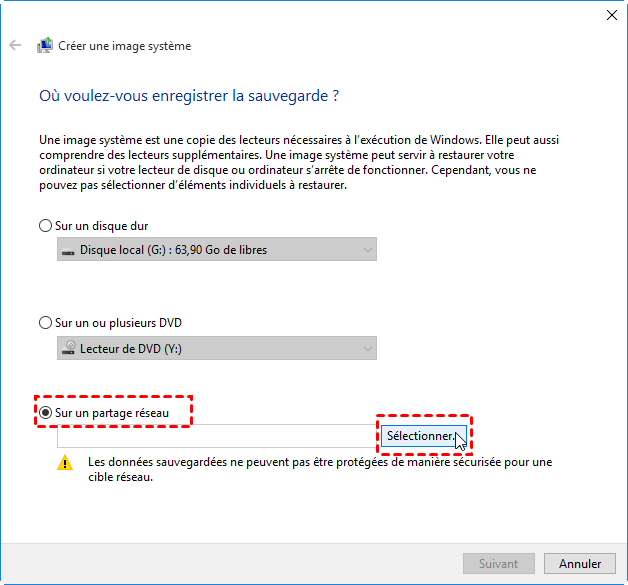Screen dimensions: 628x585
Task: Click the network target warning message text
Action: click(320, 470)
